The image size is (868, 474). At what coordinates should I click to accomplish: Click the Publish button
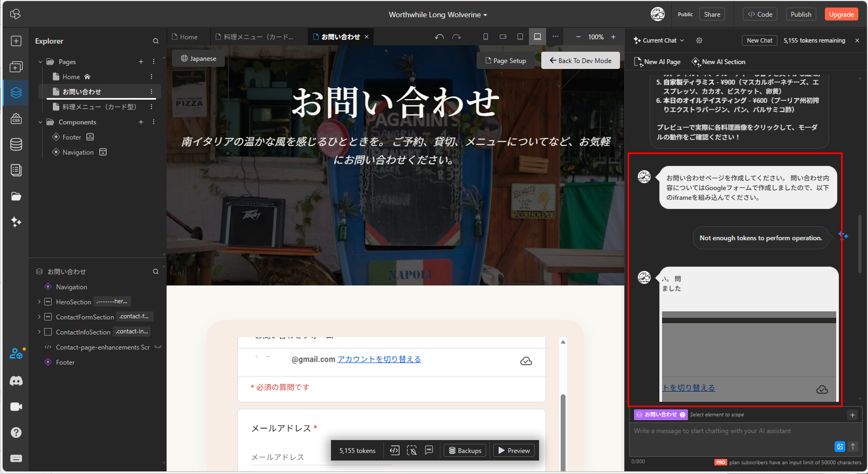point(801,15)
